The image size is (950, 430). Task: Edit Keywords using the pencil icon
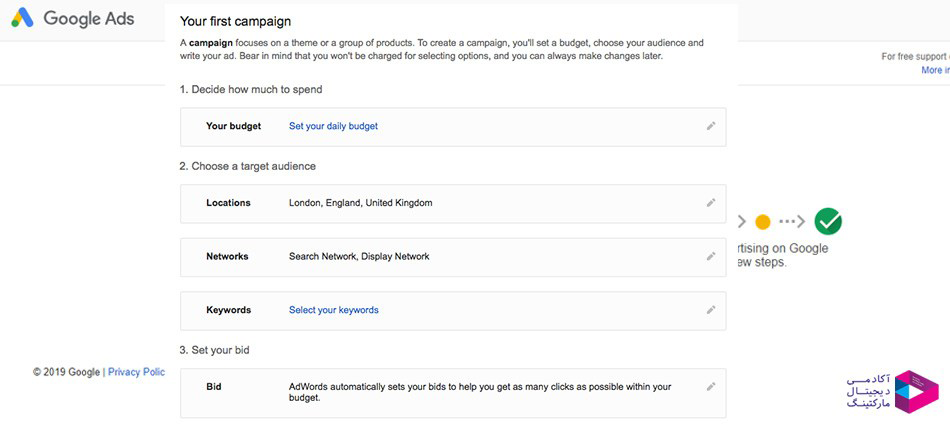(711, 309)
